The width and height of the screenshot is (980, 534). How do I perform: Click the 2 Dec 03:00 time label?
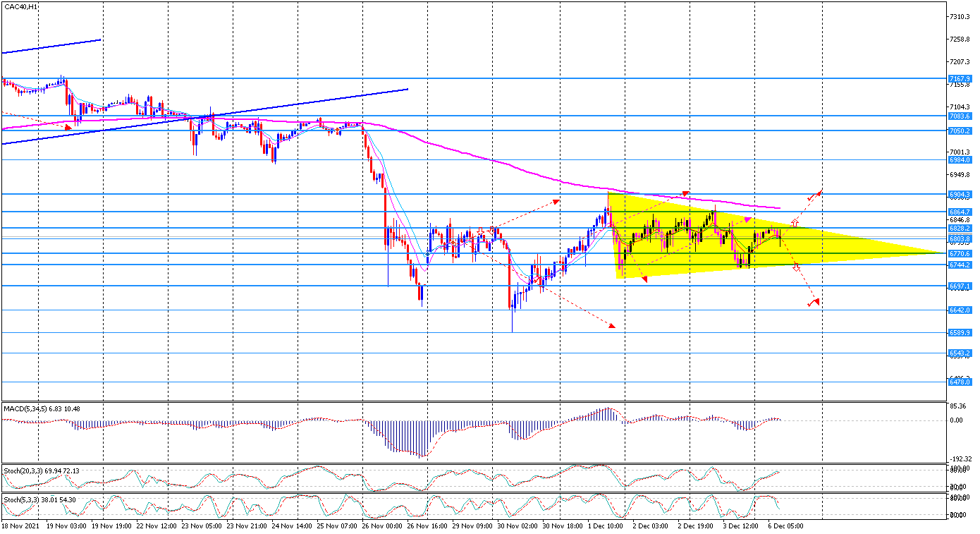pyautogui.click(x=650, y=526)
